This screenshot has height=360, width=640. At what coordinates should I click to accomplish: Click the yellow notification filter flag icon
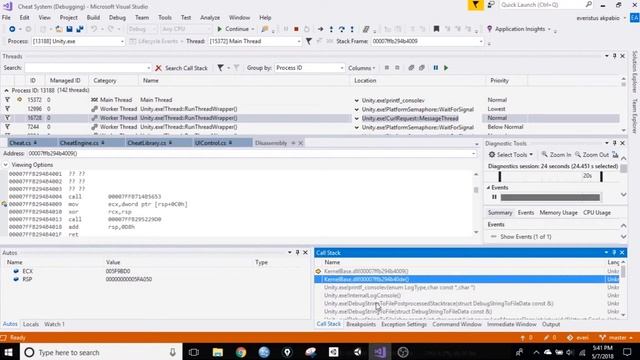476,5
